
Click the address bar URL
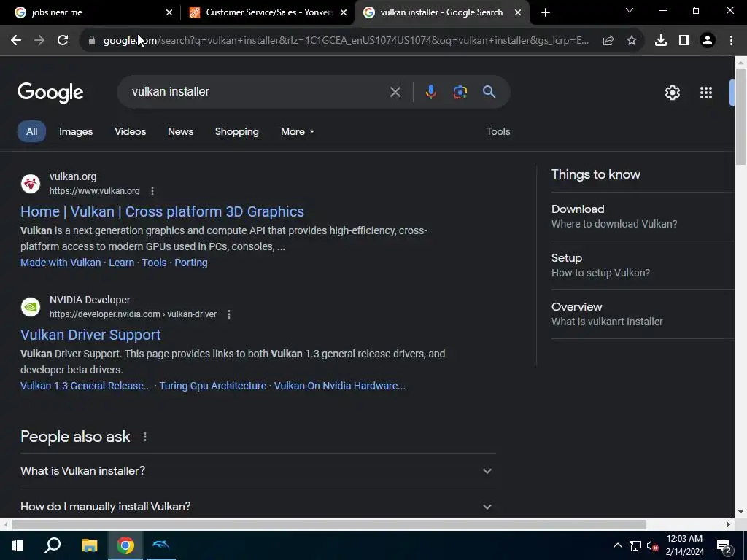click(x=346, y=41)
